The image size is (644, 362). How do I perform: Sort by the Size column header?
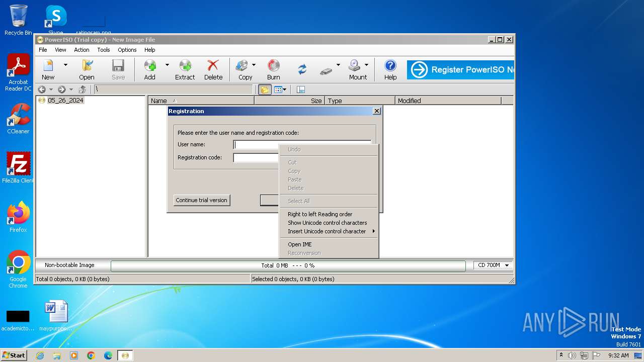coord(290,101)
